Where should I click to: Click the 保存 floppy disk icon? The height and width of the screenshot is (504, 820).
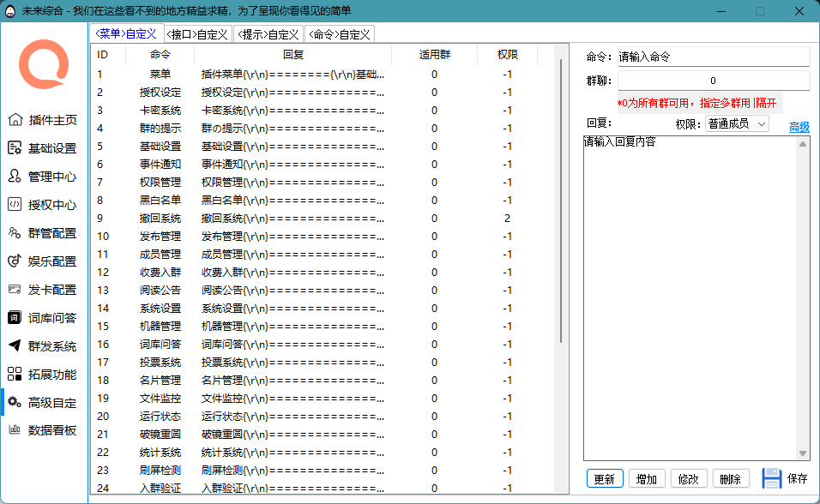(771, 478)
